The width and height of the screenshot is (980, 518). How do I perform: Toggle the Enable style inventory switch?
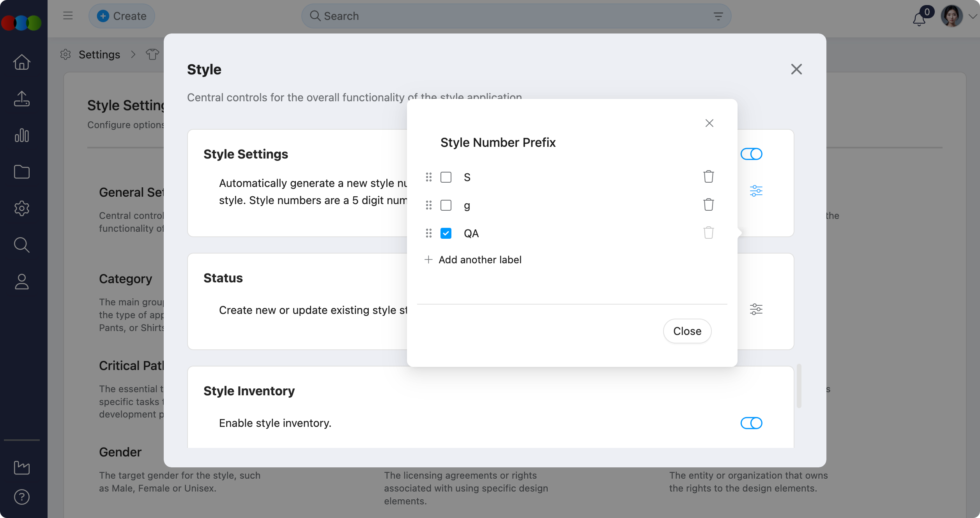(751, 423)
